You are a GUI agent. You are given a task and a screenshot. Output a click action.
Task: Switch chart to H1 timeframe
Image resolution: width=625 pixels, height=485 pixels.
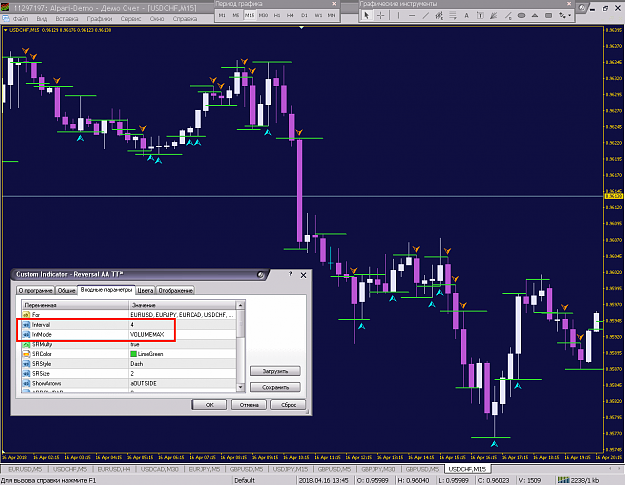(277, 16)
